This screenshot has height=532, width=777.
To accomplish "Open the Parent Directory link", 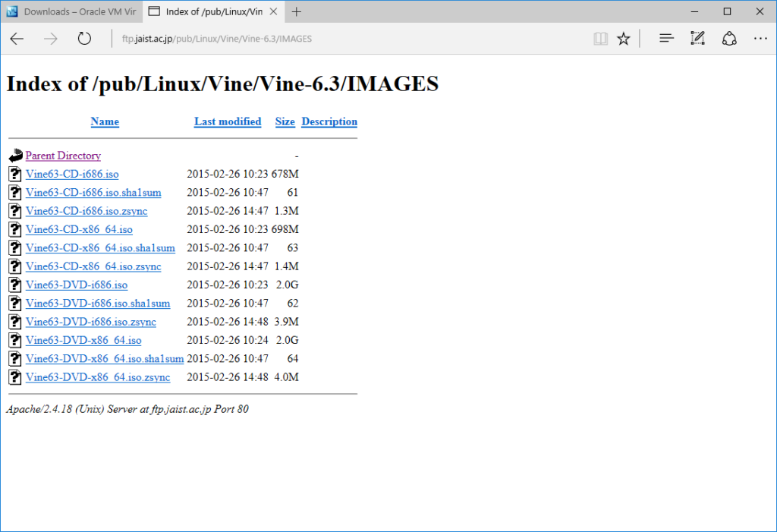I will [63, 155].
